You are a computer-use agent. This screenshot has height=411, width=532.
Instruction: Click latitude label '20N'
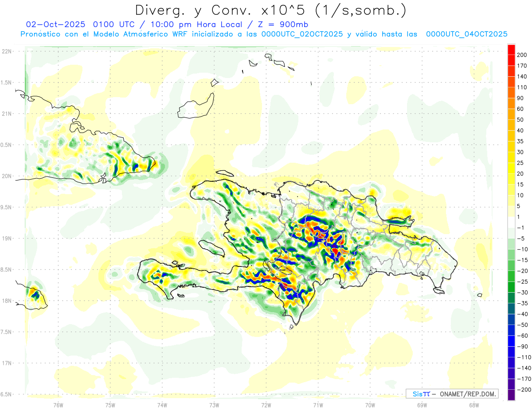coord(7,176)
